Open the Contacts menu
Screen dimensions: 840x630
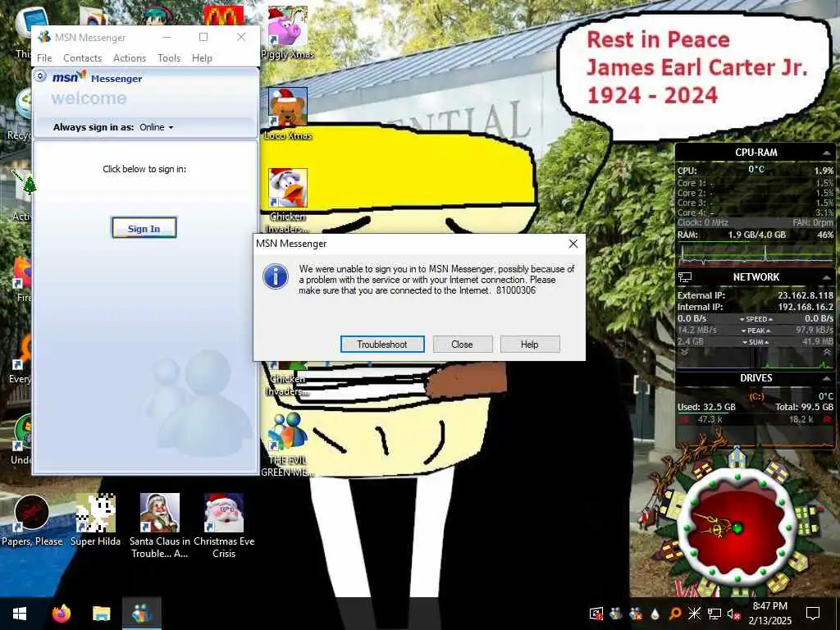(83, 58)
